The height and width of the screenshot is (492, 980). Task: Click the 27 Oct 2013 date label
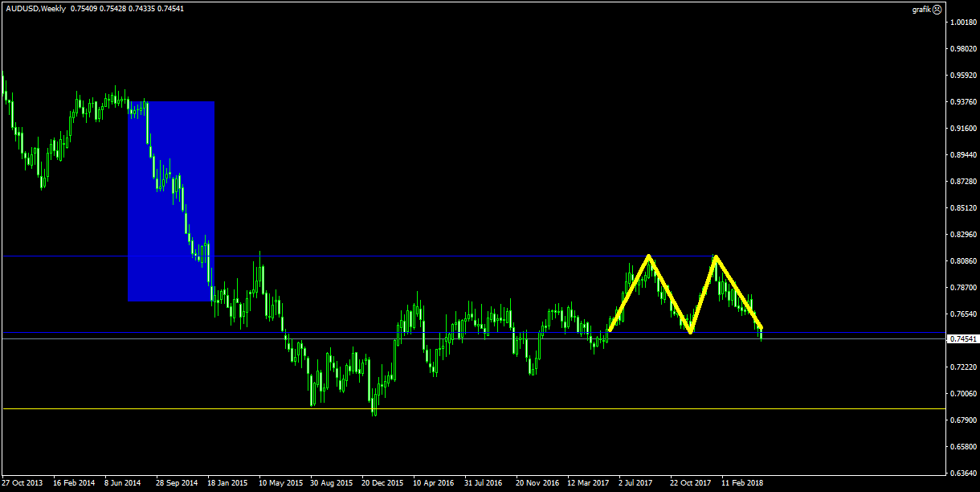point(22,484)
